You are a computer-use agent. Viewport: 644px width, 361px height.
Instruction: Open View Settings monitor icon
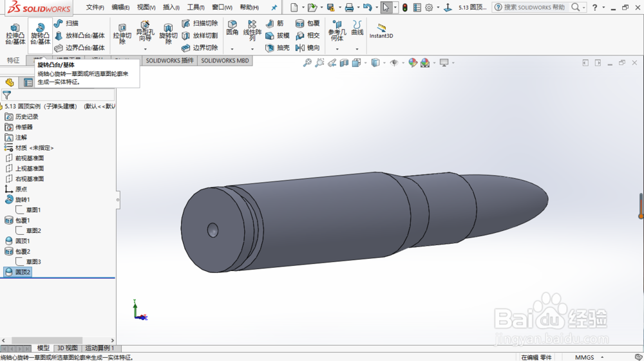coord(444,63)
